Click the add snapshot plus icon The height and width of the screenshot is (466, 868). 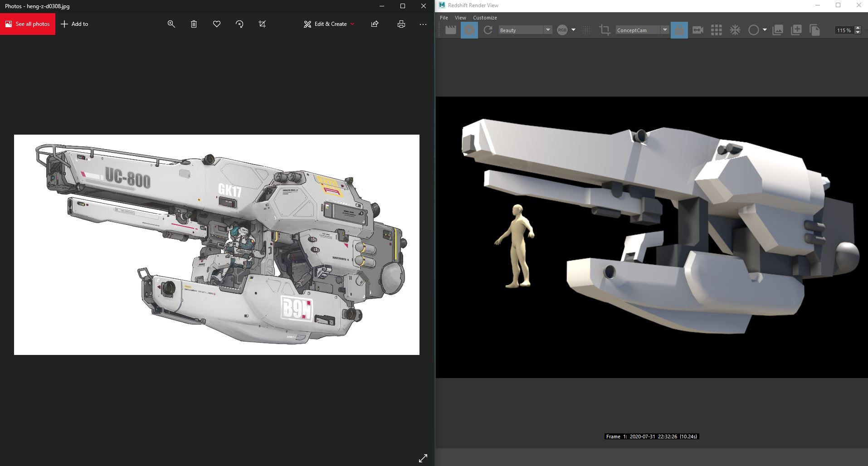pyautogui.click(x=796, y=30)
